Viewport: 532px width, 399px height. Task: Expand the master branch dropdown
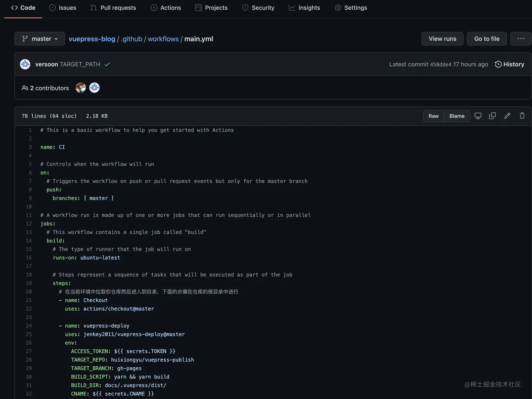(x=40, y=39)
